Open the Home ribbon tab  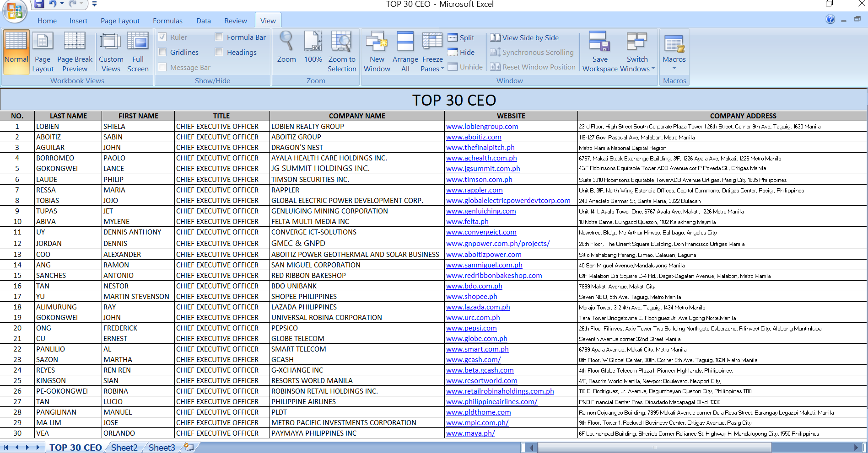coord(47,21)
